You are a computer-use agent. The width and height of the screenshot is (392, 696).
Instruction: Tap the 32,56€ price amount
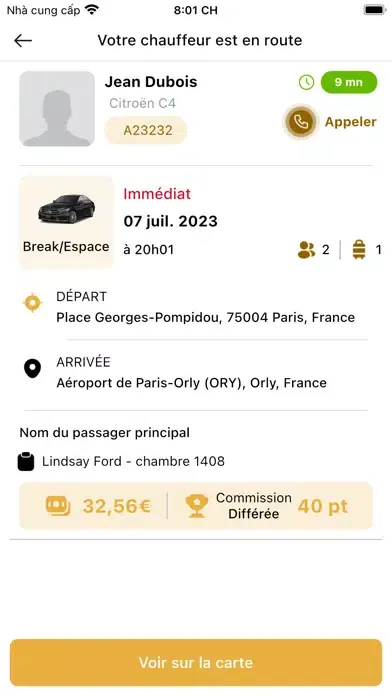pyautogui.click(x=117, y=506)
